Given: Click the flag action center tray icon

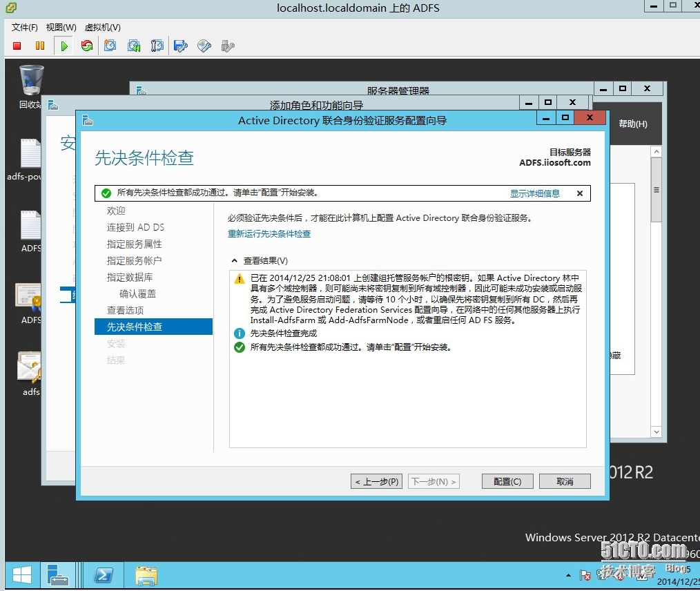Looking at the screenshot, I should [x=585, y=575].
